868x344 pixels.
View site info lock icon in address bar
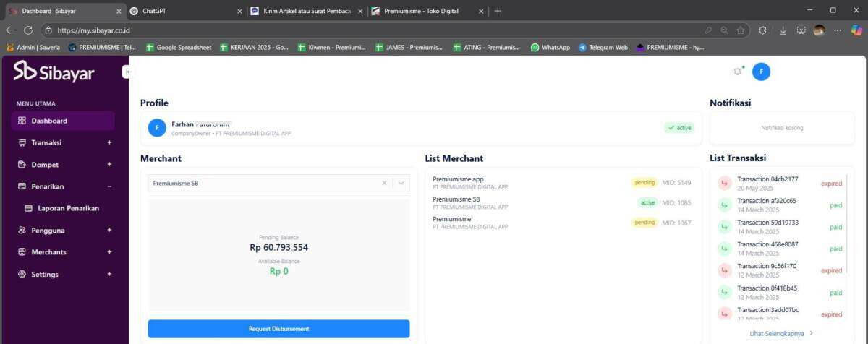pos(48,30)
